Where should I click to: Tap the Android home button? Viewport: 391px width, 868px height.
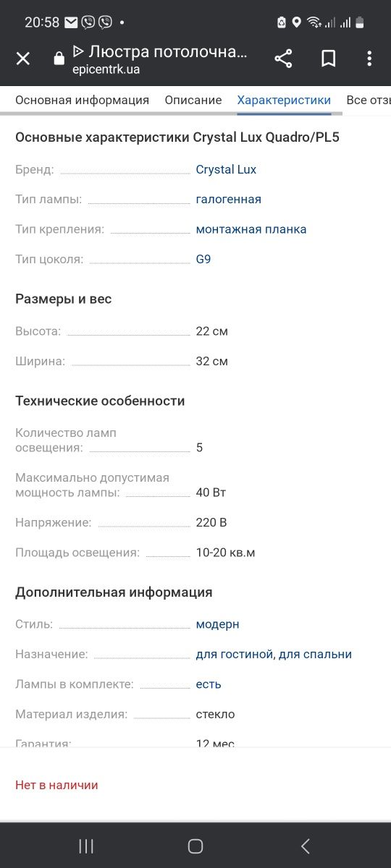pos(195,846)
